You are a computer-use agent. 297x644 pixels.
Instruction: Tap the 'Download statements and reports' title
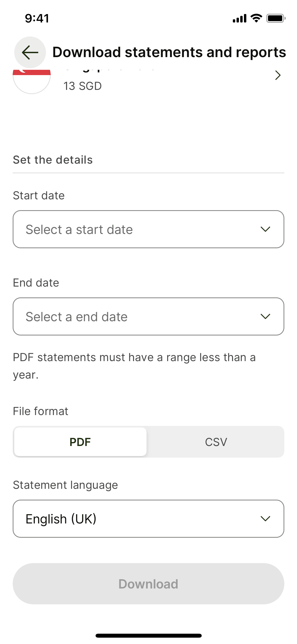[169, 52]
